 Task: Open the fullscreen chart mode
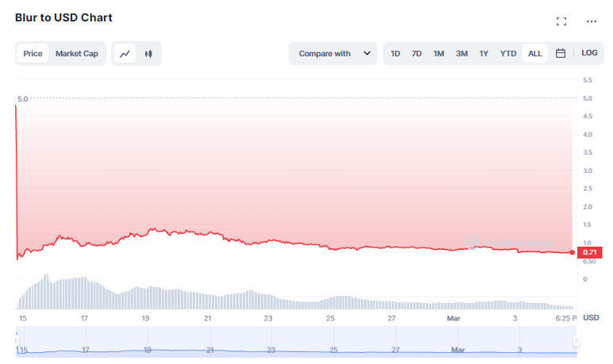(x=561, y=21)
